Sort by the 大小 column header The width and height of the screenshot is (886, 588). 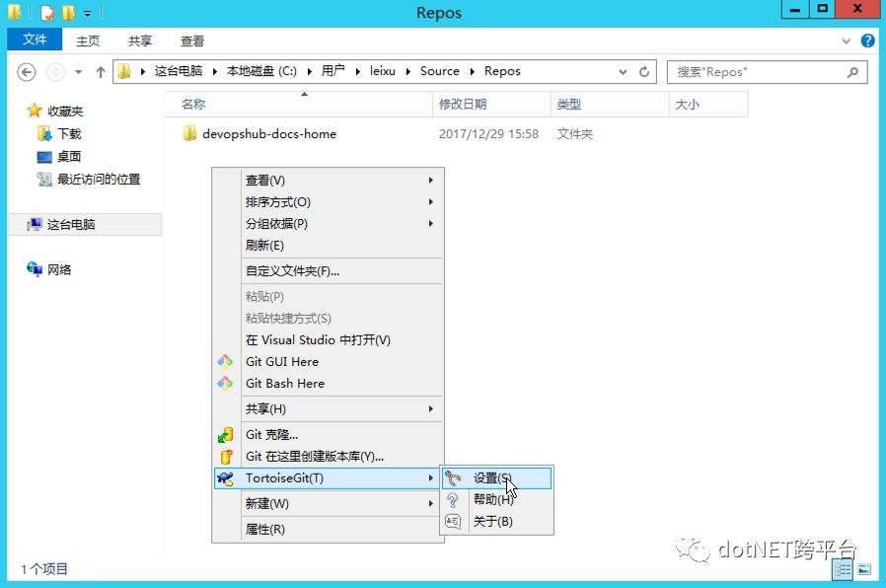(x=708, y=104)
